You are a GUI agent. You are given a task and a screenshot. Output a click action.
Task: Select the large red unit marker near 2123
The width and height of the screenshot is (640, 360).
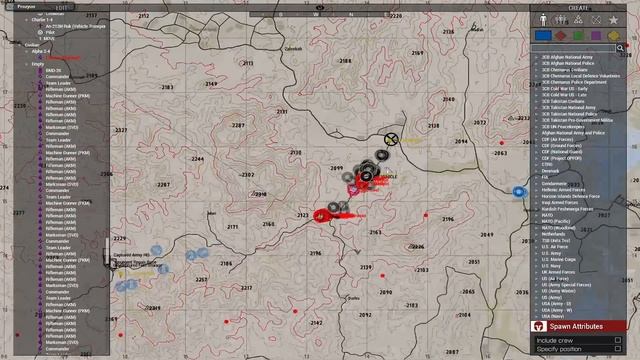322,216
